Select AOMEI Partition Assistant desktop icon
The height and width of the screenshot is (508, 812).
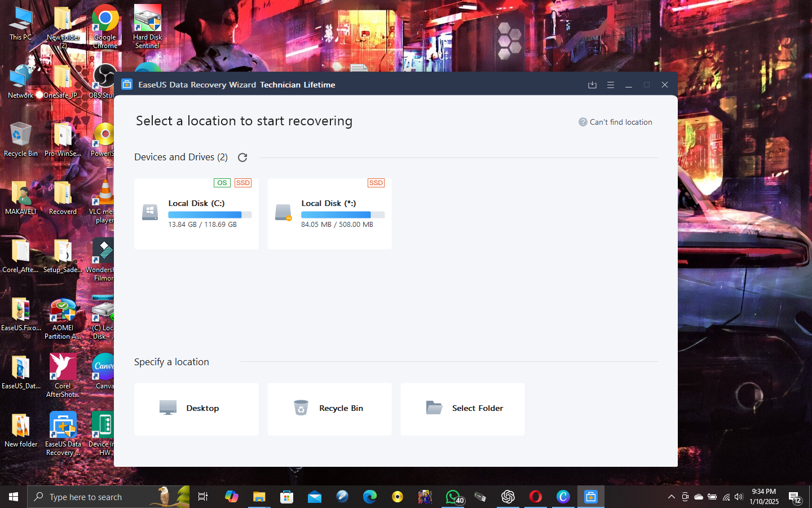63,319
